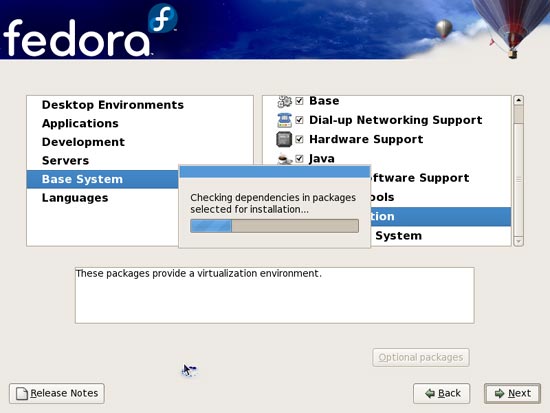Viewport: 550px width, 413px height.
Task: Click the Java coffee cup icon
Action: tap(284, 159)
